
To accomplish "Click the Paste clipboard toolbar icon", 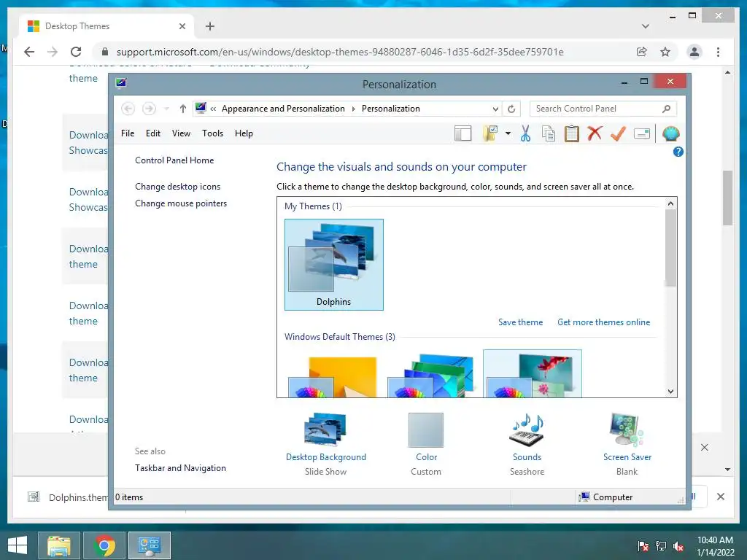I will point(571,134).
